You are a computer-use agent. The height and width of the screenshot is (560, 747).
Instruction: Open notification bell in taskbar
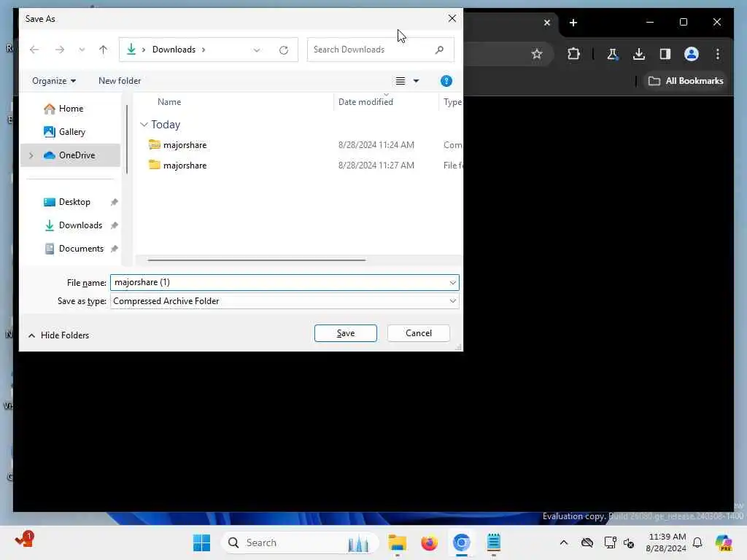(x=697, y=542)
